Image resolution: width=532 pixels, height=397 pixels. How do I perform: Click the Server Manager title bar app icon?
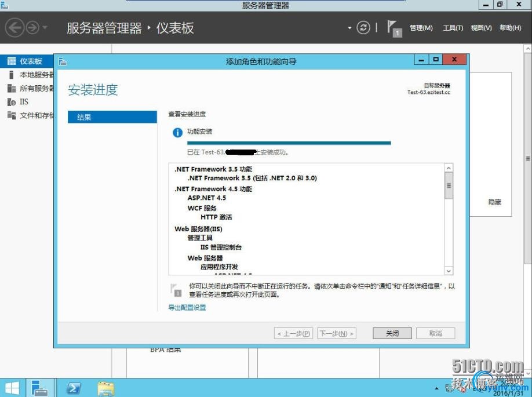(5, 5)
